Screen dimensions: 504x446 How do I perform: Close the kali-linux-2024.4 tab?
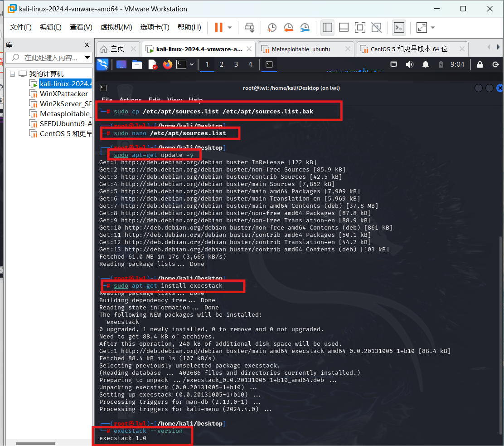[249, 49]
